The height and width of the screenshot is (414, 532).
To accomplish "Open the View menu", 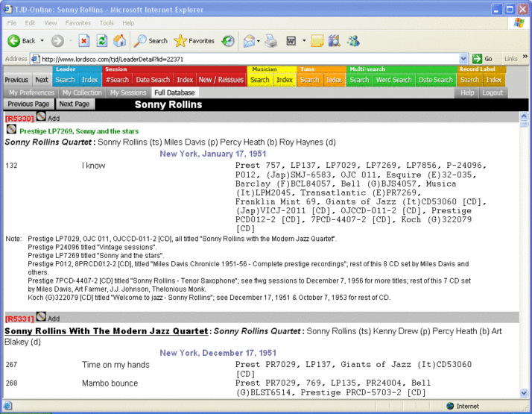I will pos(50,23).
